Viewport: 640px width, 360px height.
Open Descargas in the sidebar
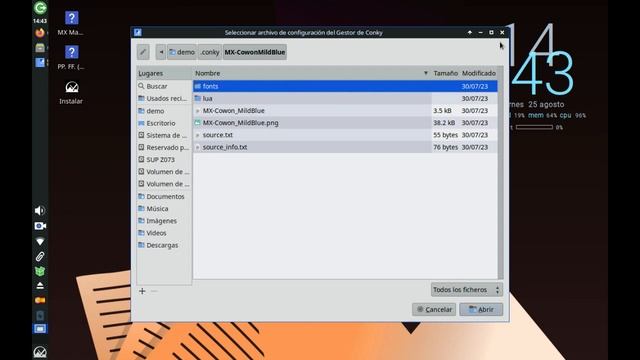[x=164, y=245]
